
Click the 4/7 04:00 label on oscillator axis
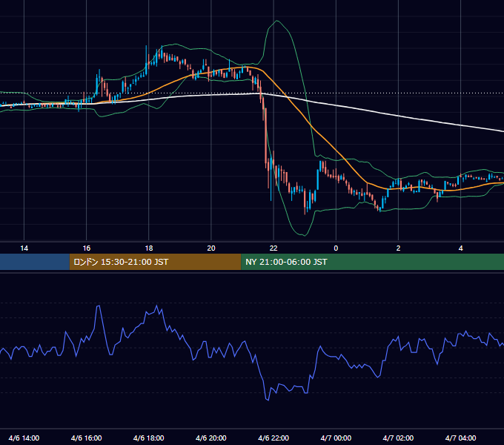coord(460,438)
